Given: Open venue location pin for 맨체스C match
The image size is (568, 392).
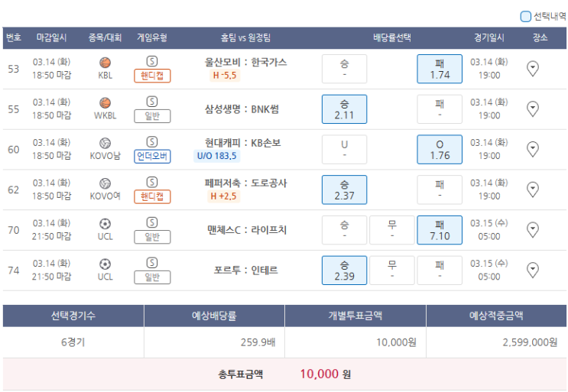Looking at the screenshot, I should pyautogui.click(x=533, y=230).
